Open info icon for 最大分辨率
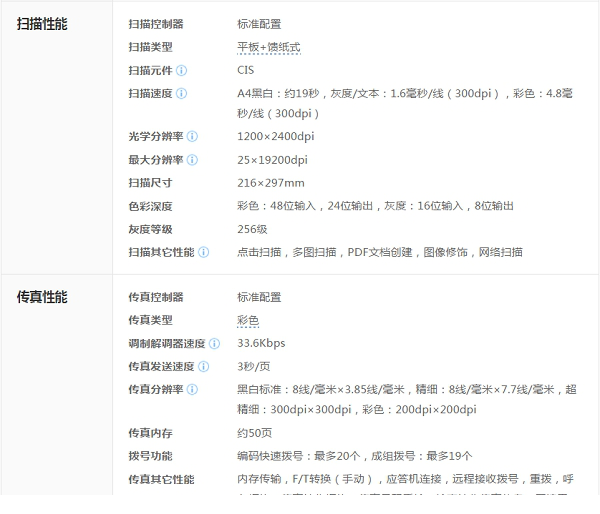 [x=192, y=160]
